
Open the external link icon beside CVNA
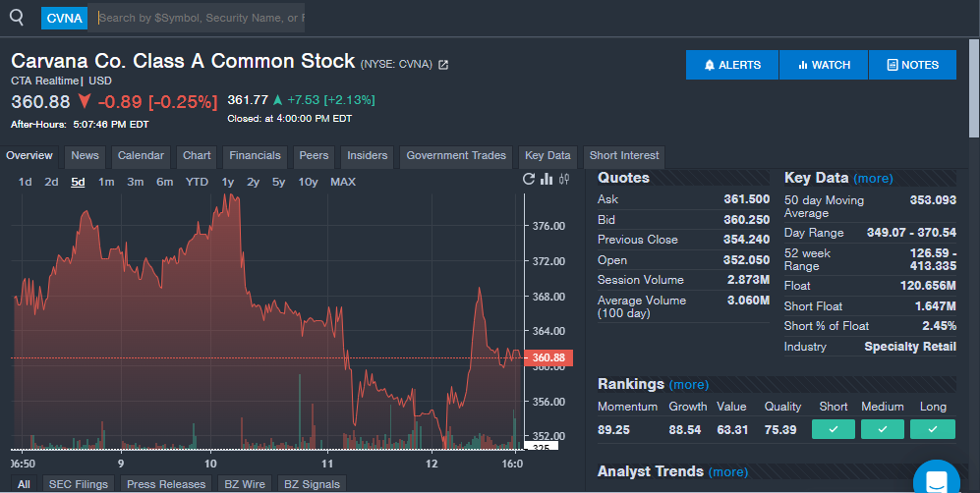443,65
